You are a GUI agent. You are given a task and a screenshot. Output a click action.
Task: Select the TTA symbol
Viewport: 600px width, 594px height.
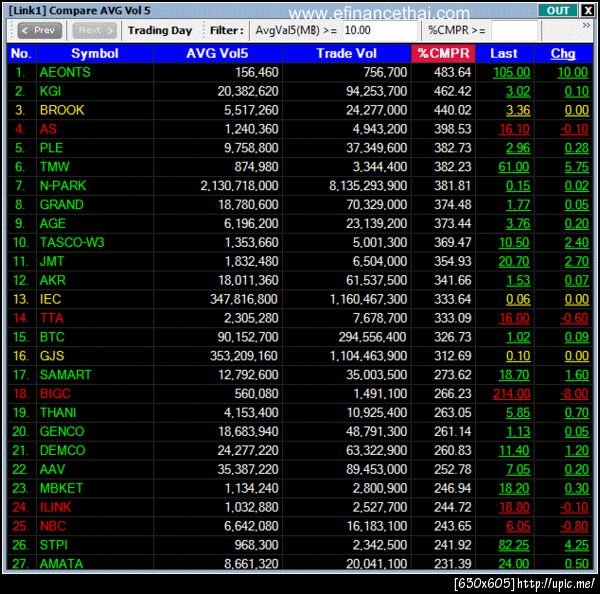coord(51,318)
